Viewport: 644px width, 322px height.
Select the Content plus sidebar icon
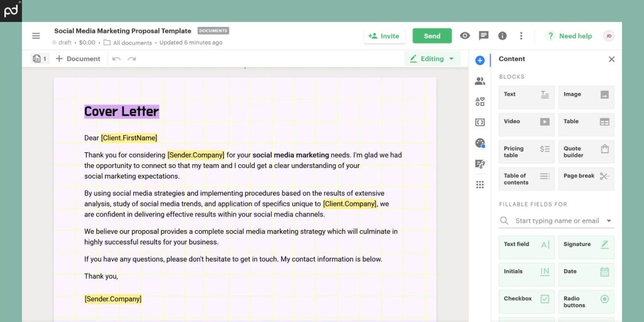pos(480,60)
